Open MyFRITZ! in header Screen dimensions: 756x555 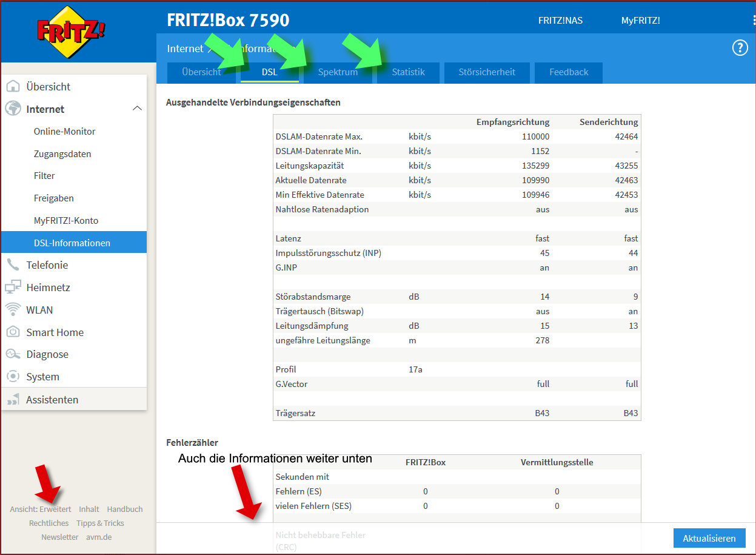[640, 20]
